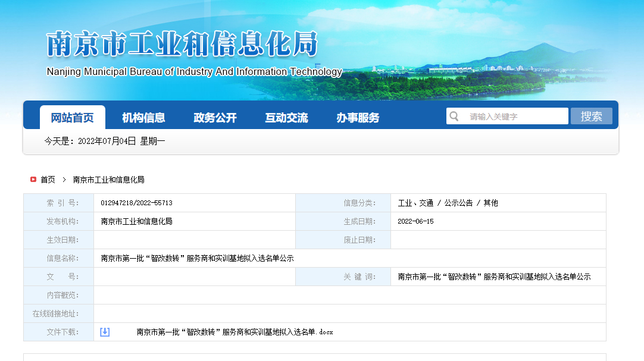
Task: Go to the 互动交流 section
Action: click(x=286, y=118)
